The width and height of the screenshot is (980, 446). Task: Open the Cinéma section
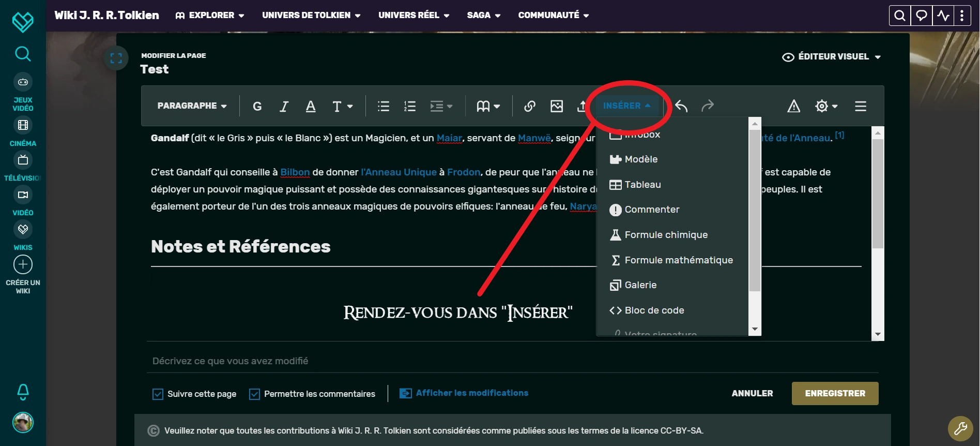(x=23, y=132)
